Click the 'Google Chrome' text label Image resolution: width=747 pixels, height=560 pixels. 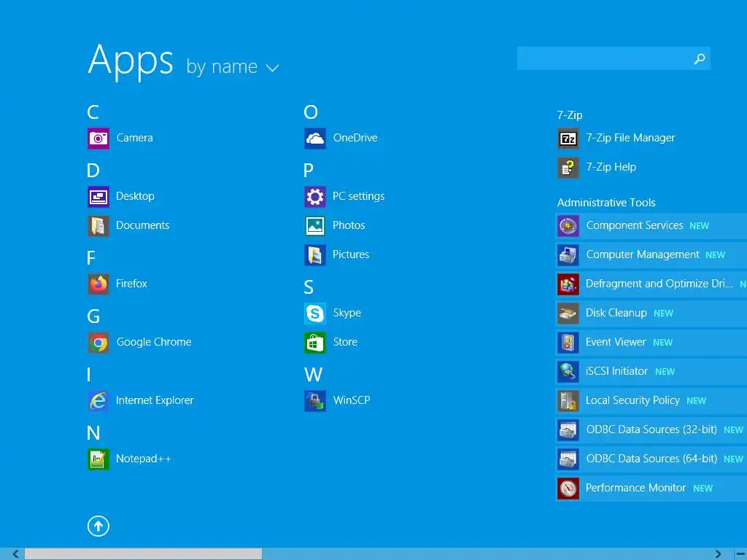154,343
